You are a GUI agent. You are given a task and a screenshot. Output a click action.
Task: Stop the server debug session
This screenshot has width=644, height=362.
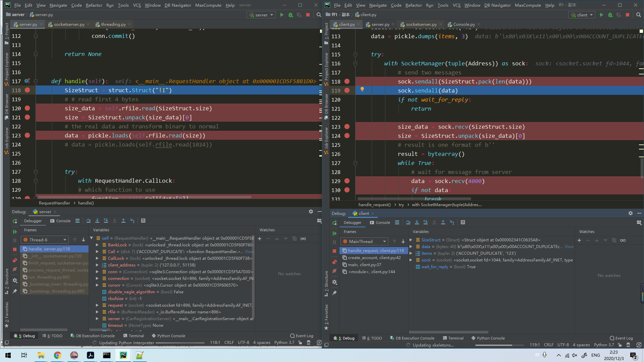(15, 249)
